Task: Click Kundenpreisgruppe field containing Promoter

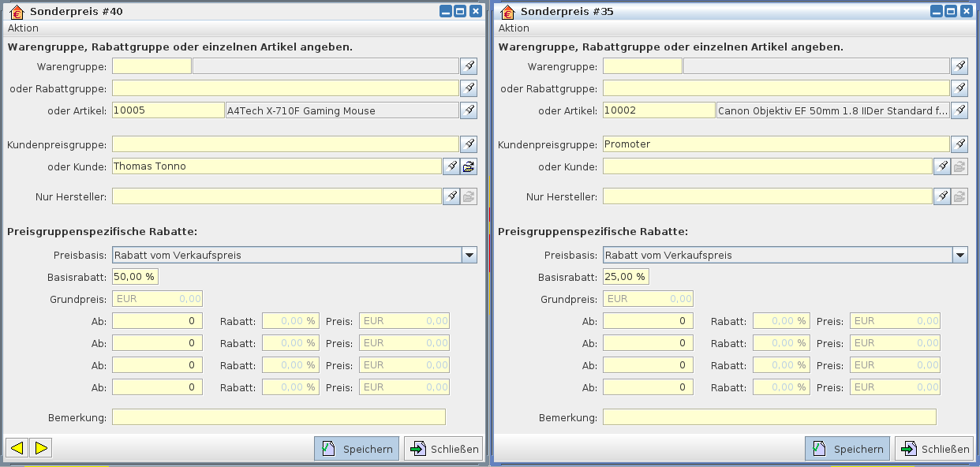Action: (x=775, y=144)
